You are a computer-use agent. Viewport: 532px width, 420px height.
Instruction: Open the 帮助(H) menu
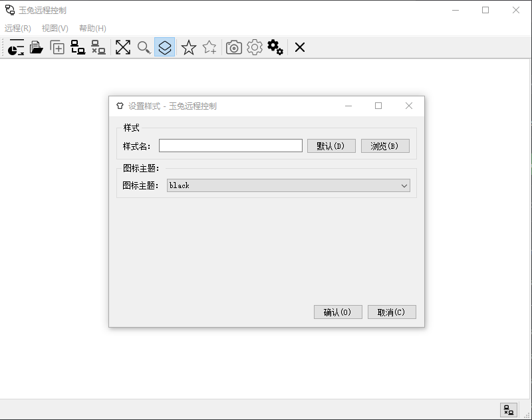[x=92, y=28]
